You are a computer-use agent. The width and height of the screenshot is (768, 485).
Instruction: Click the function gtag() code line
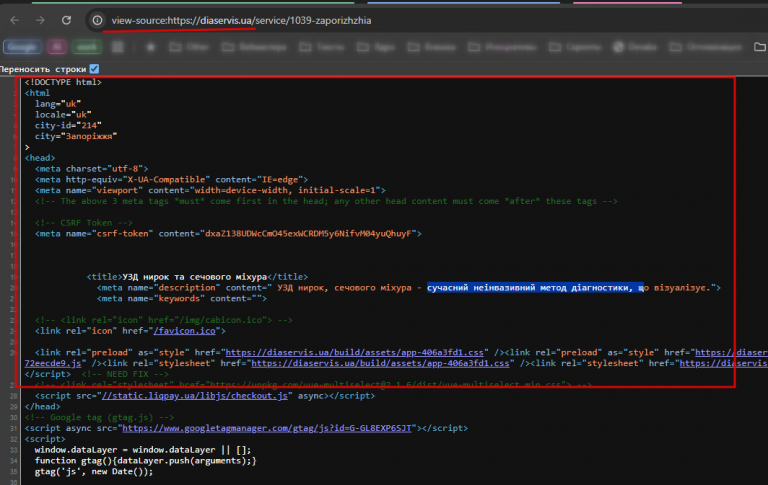[145, 460]
